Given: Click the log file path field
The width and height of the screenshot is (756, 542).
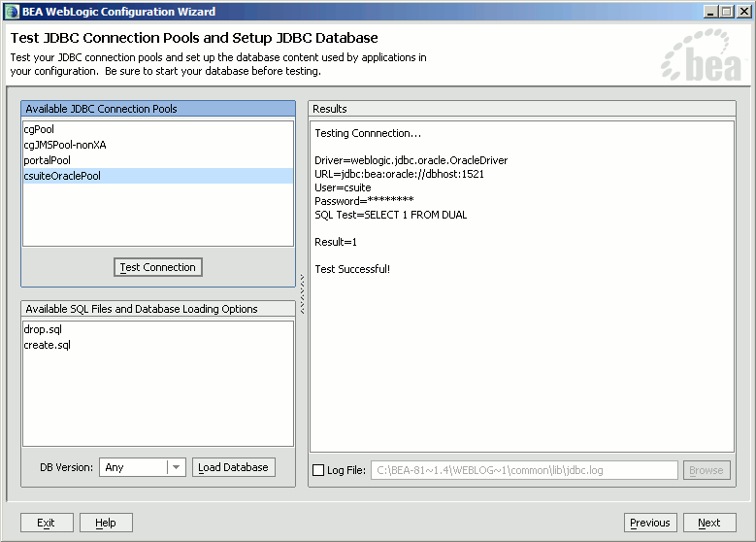Looking at the screenshot, I should click(x=524, y=470).
